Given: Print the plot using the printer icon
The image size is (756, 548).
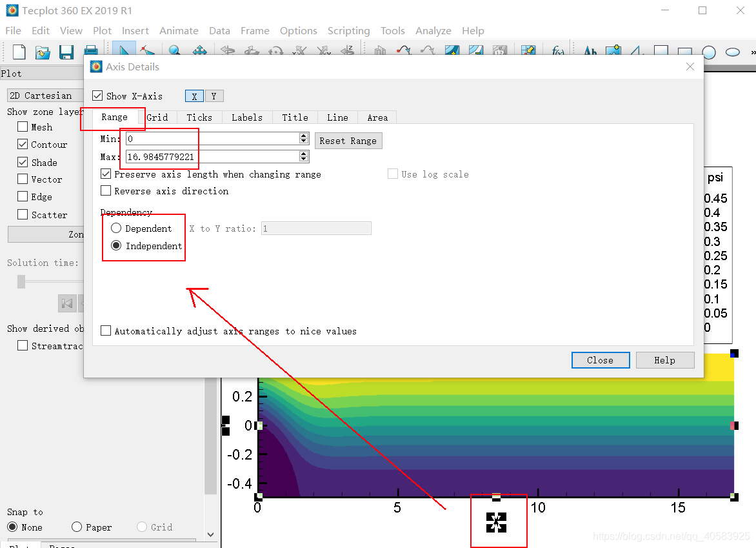Looking at the screenshot, I should (x=91, y=50).
